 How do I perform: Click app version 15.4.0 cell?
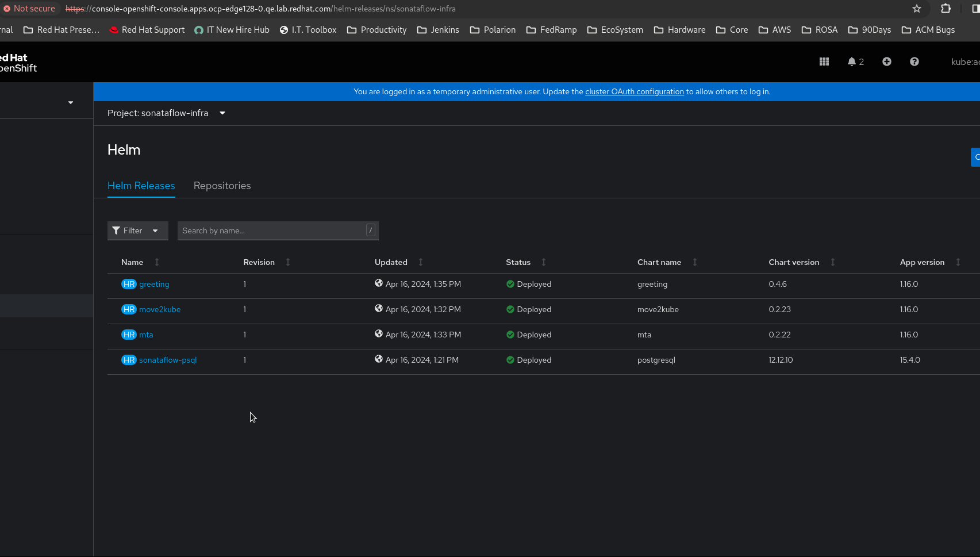[910, 360]
